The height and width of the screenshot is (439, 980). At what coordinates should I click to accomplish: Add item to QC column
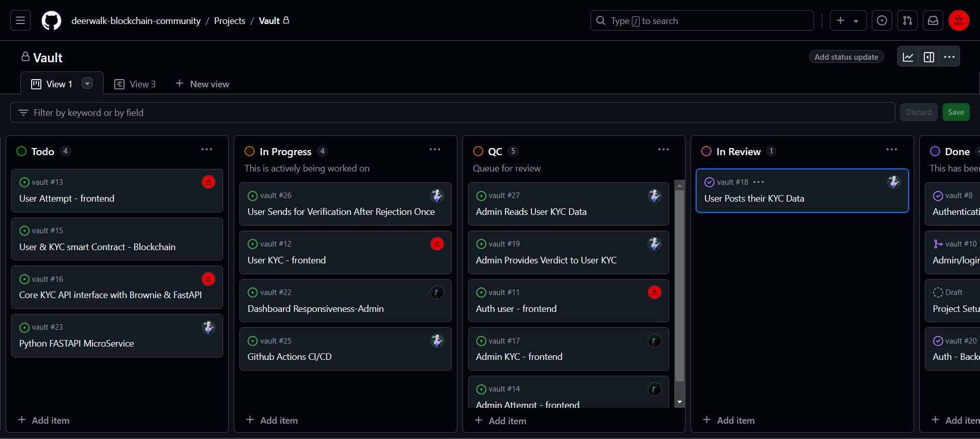tap(501, 421)
